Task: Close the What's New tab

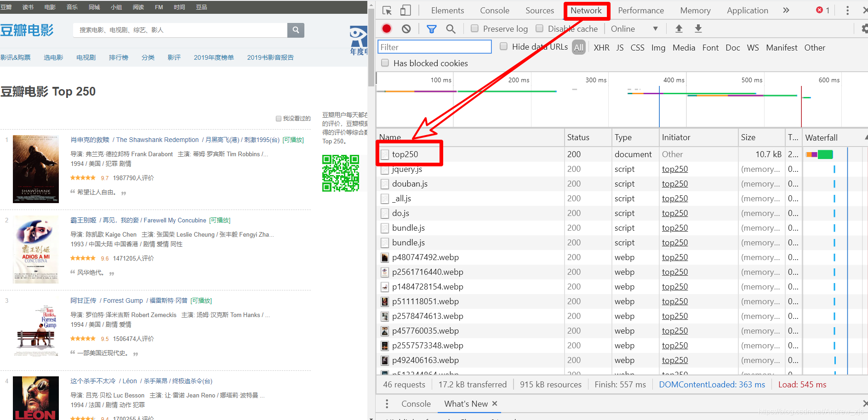Action: tap(495, 403)
